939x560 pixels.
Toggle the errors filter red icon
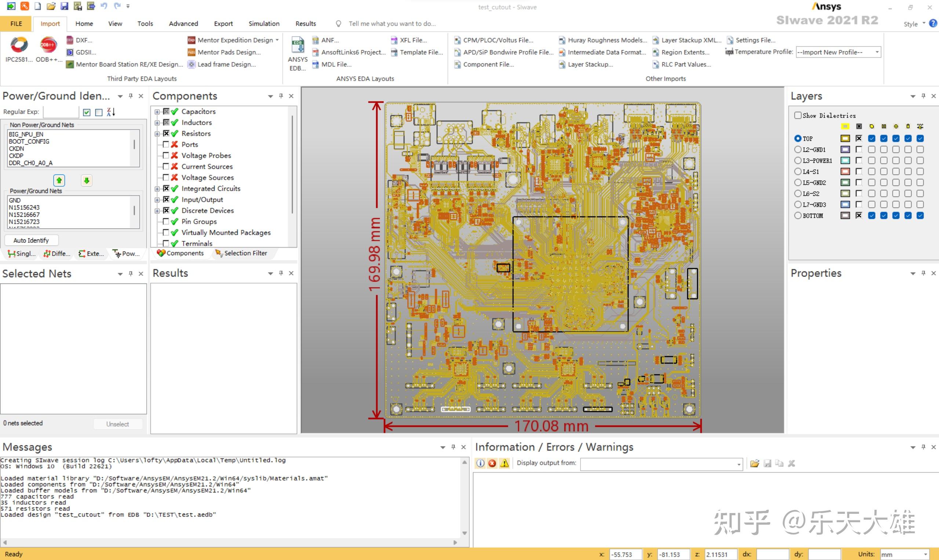(x=492, y=464)
